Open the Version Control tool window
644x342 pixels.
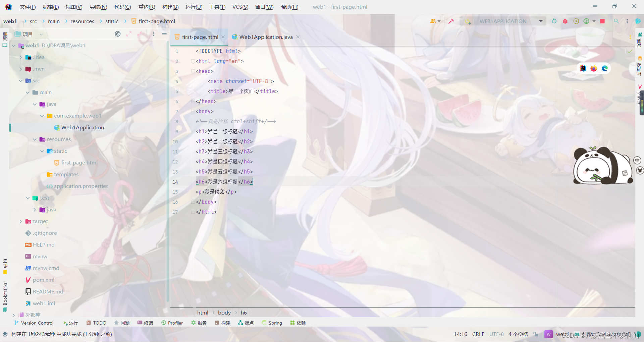coord(34,323)
